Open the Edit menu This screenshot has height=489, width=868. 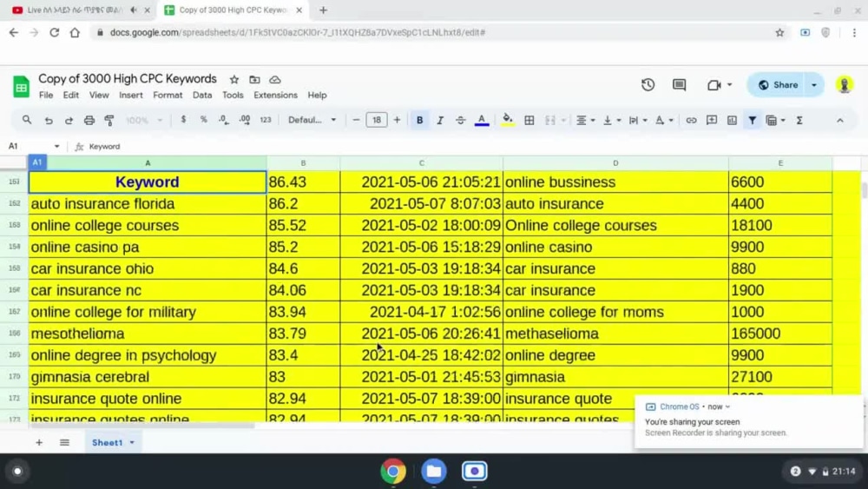point(71,96)
